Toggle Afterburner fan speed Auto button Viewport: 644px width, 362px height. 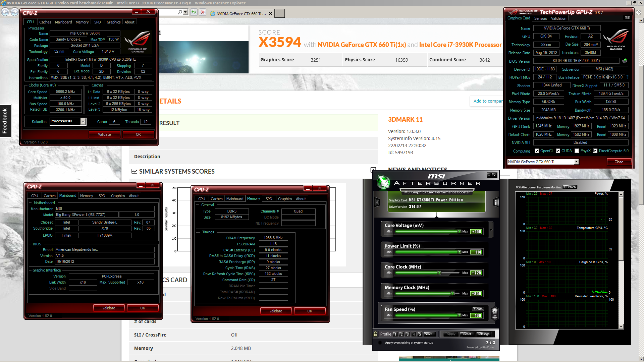coord(478,309)
